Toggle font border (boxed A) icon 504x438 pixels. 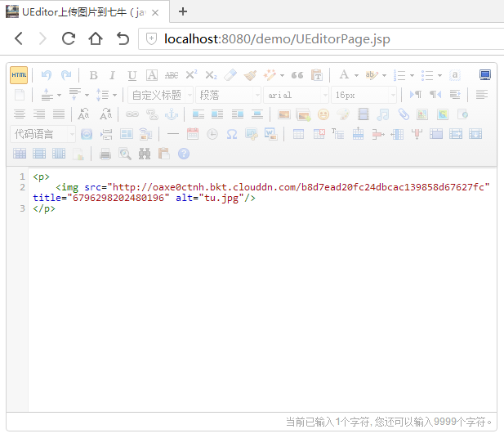[152, 75]
